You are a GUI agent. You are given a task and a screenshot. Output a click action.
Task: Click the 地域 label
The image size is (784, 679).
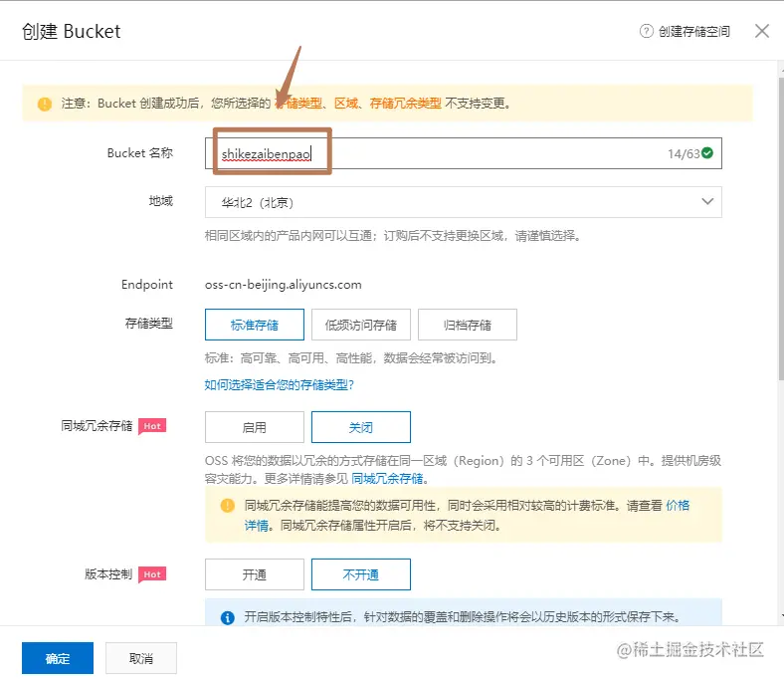[x=161, y=201]
